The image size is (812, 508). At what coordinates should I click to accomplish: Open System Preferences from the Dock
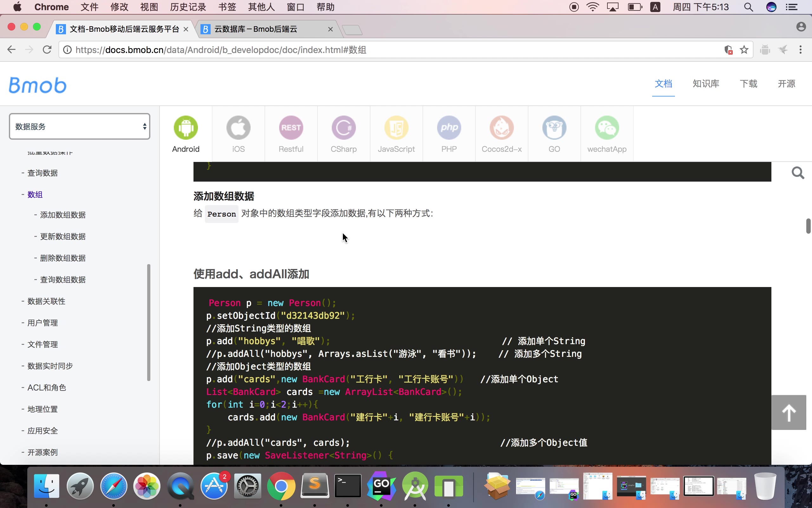click(x=248, y=486)
